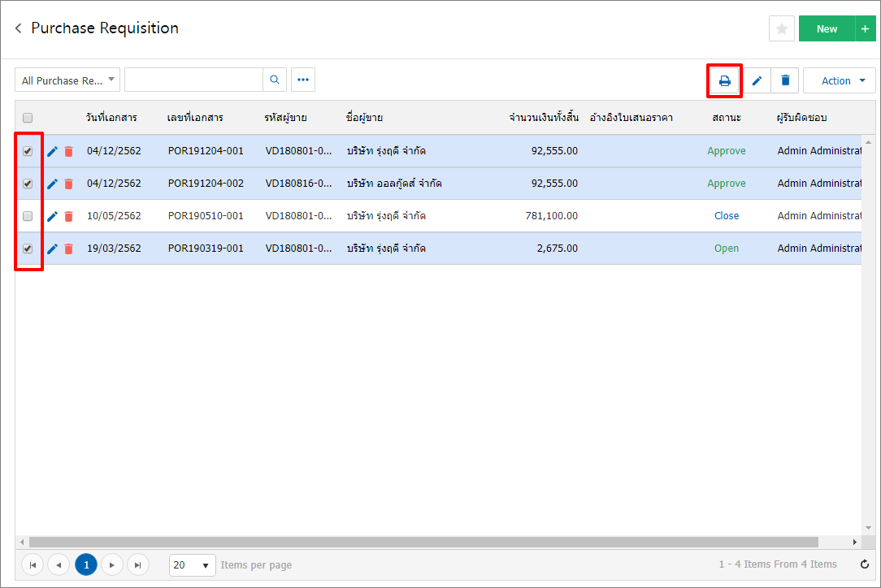Open the Action dropdown menu
Image resolution: width=881 pixels, height=588 pixels.
(840, 81)
